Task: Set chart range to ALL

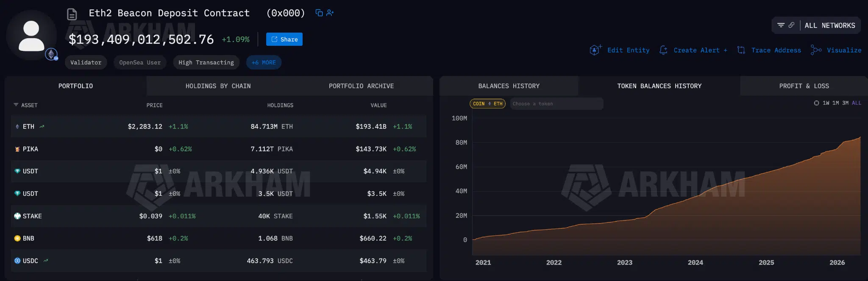Action: click(x=857, y=103)
